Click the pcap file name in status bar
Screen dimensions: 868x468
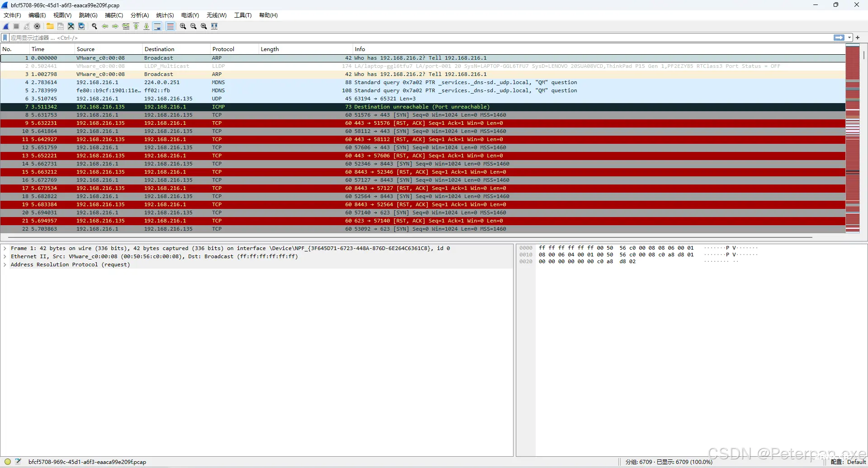pyautogui.click(x=87, y=462)
